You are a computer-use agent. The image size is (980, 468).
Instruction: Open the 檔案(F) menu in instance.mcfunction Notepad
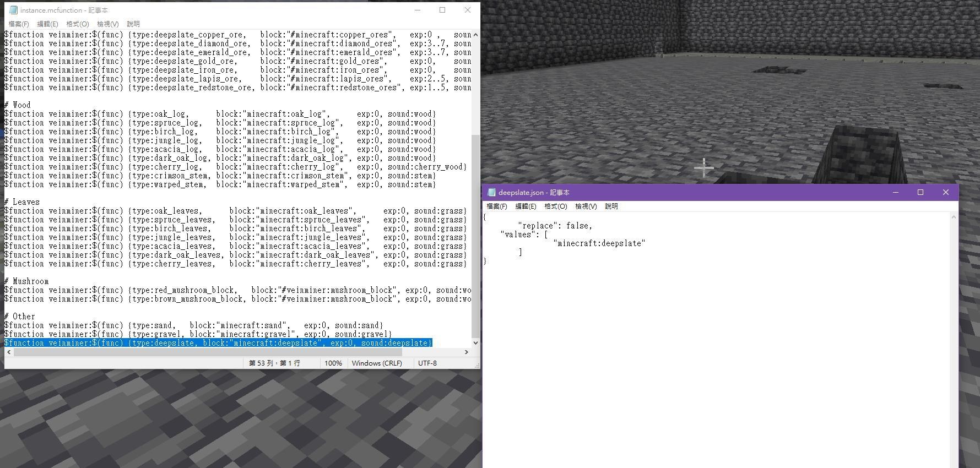point(19,24)
